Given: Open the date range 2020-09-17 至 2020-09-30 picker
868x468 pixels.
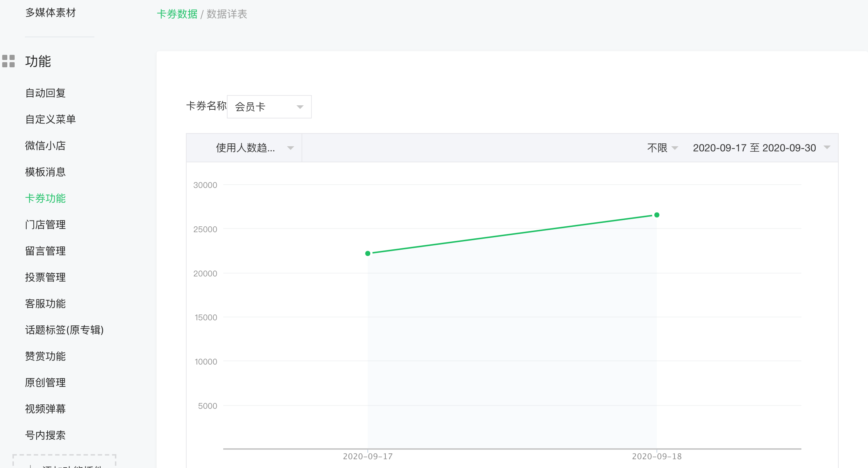Looking at the screenshot, I should pyautogui.click(x=760, y=148).
